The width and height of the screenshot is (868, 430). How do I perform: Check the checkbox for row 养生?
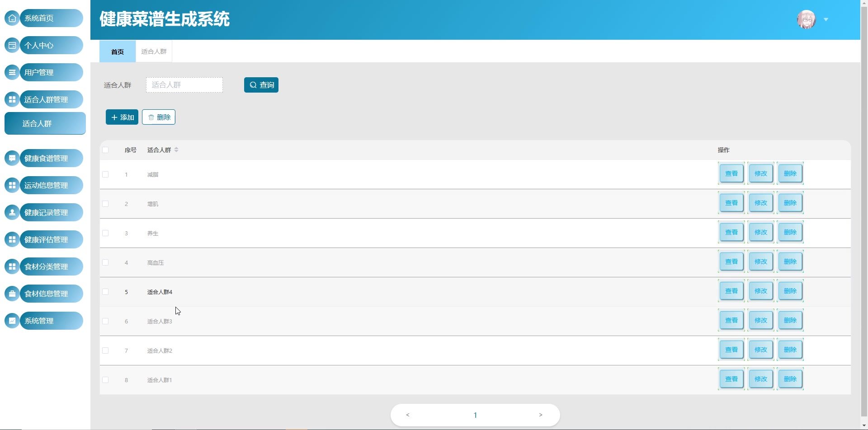point(105,233)
